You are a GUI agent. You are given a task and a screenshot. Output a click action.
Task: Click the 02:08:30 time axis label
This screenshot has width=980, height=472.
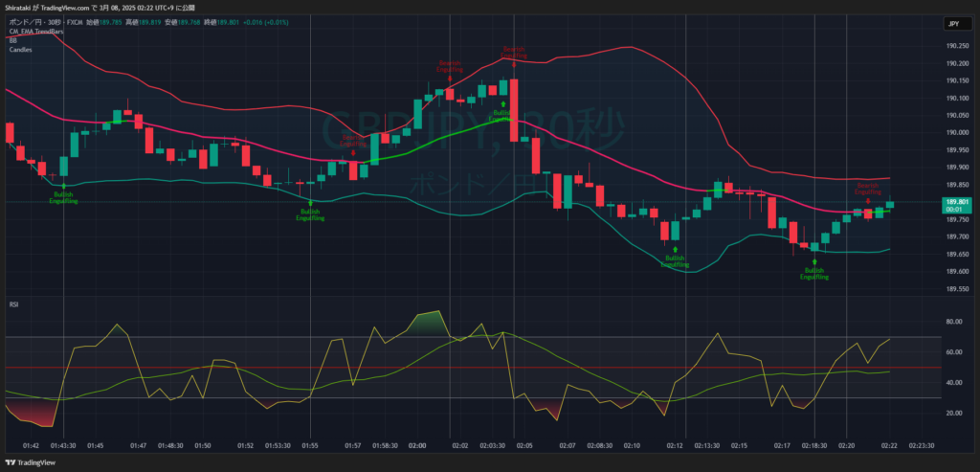click(x=599, y=446)
